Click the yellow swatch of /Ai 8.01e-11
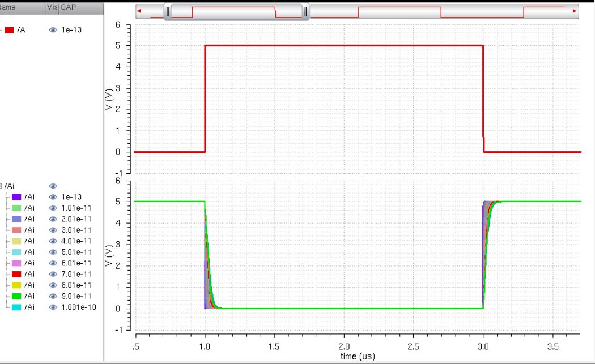This screenshot has width=595, height=364. (x=16, y=285)
